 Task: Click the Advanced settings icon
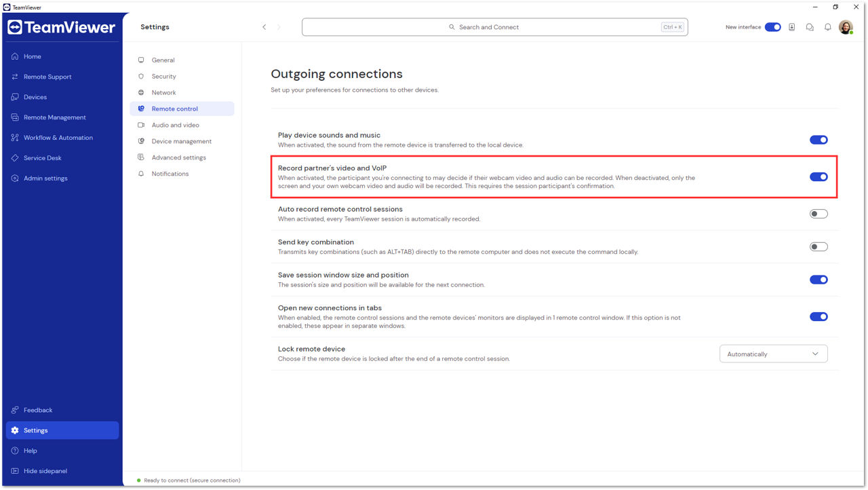point(141,157)
